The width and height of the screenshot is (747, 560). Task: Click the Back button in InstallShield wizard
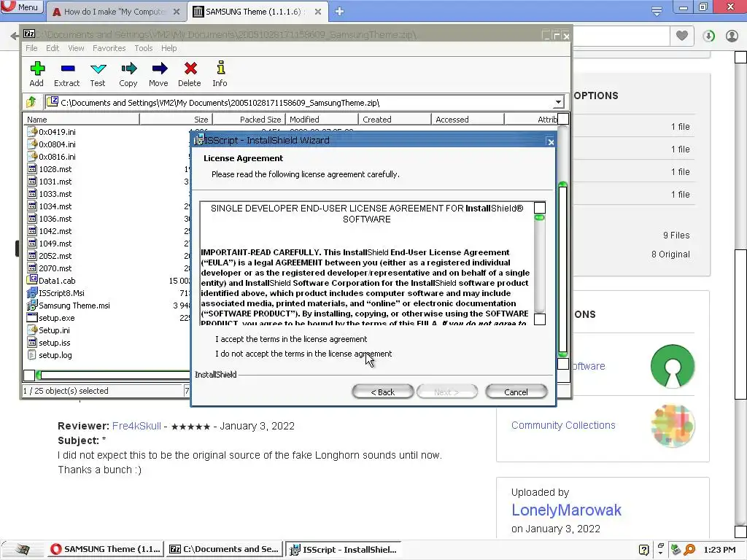pos(382,392)
